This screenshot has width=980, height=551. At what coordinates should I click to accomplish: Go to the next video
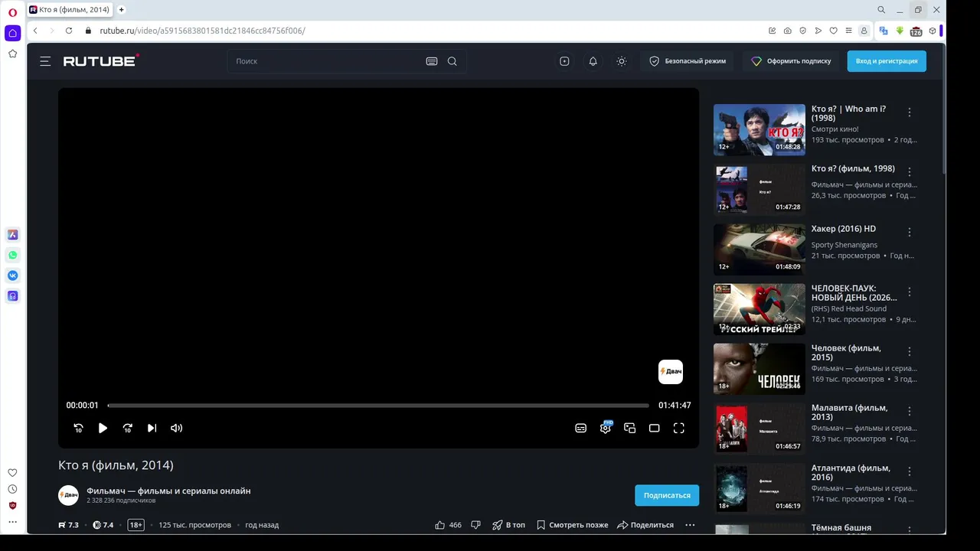coord(152,428)
